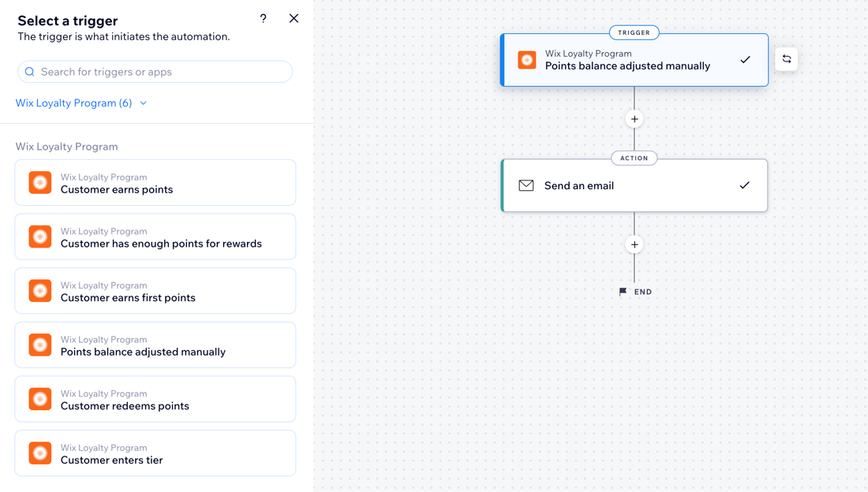The height and width of the screenshot is (492, 868).
Task: Select Points balance adjusted manually in list
Action: (x=155, y=345)
